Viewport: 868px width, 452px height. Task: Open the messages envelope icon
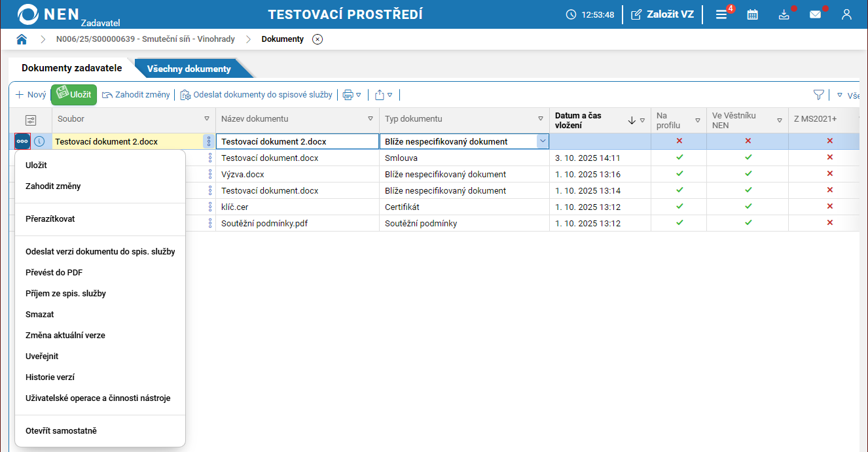tap(815, 14)
